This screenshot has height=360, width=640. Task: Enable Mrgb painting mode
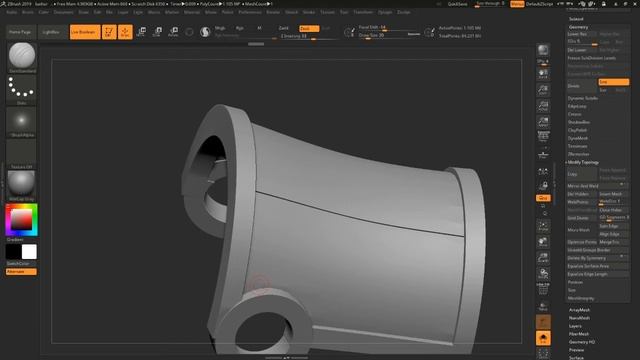[220, 28]
